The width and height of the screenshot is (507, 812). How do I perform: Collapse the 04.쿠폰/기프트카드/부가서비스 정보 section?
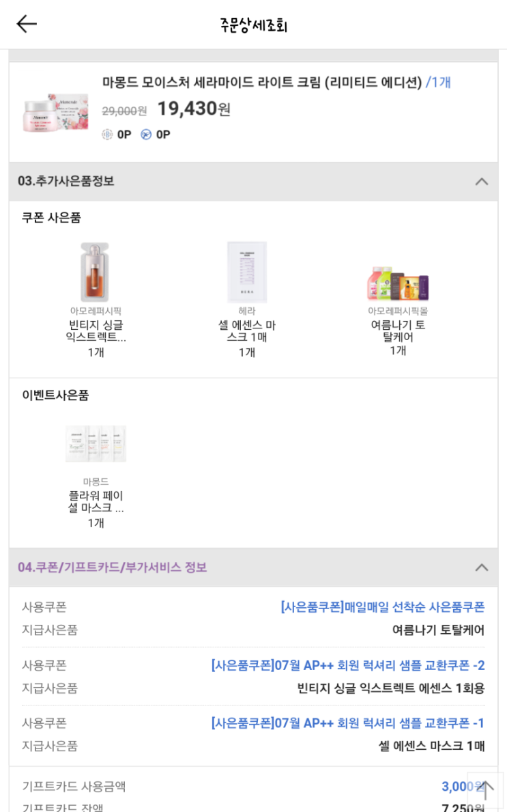[482, 567]
